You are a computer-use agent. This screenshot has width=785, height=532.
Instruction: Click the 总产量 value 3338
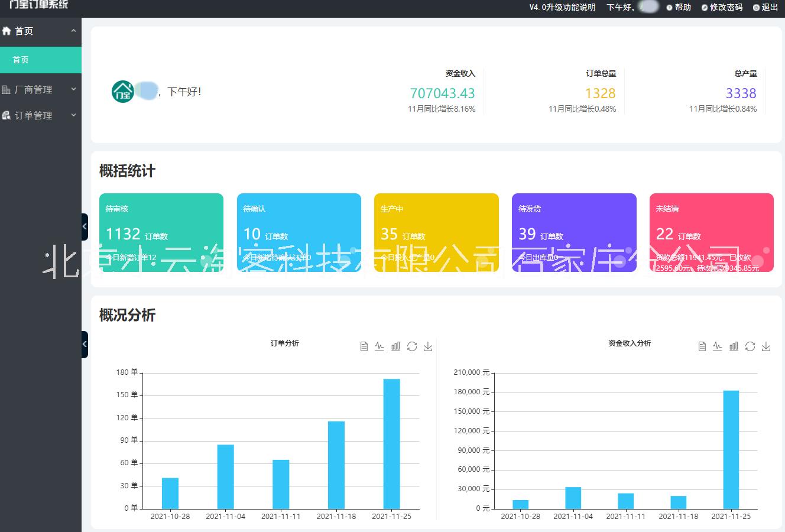click(741, 93)
